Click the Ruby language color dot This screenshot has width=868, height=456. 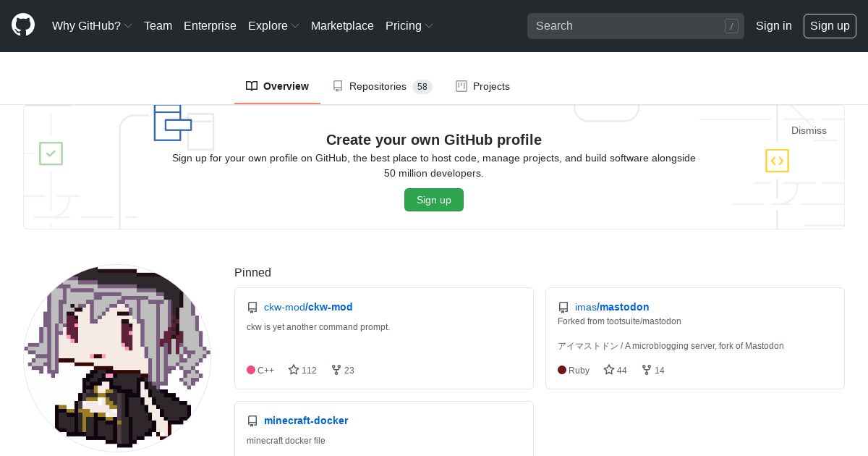(562, 370)
